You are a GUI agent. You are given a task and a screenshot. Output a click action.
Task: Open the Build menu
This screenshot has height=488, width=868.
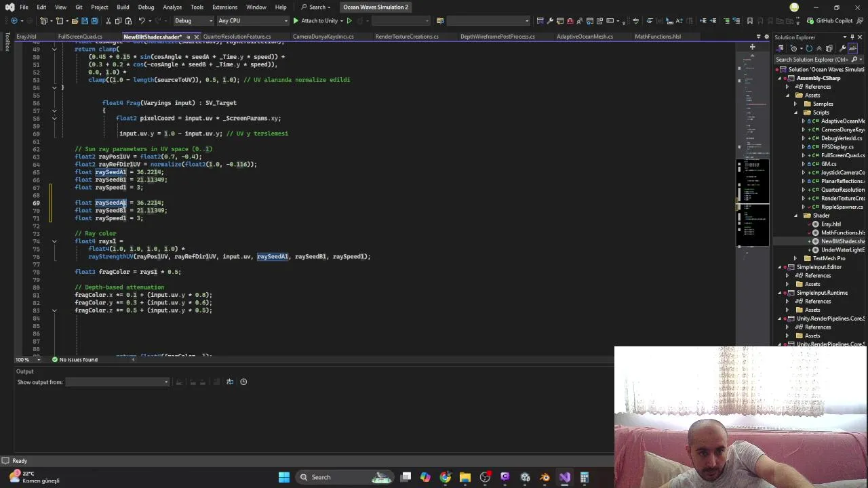(123, 7)
